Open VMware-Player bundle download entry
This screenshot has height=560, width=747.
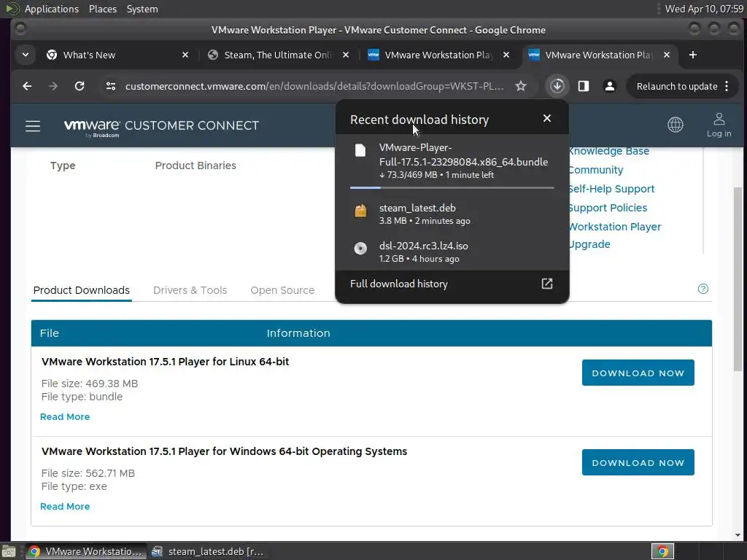(452, 161)
